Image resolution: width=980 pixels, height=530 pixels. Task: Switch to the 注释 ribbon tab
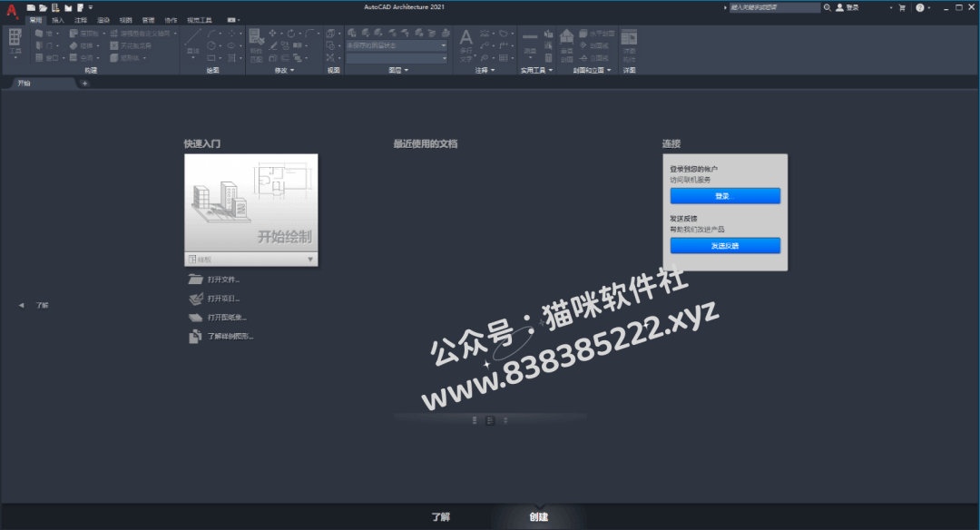coord(81,20)
